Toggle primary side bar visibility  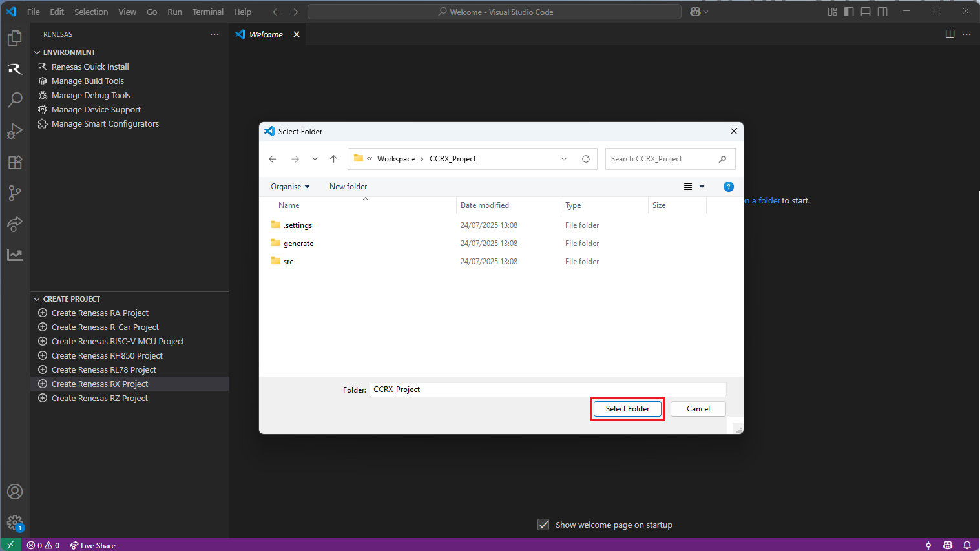tap(849, 12)
